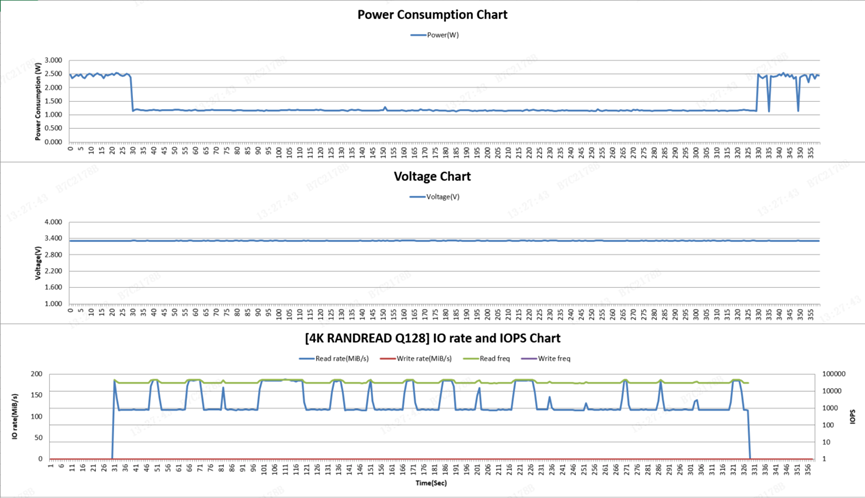Click the 3.400 label on voltage axis
This screenshot has height=498, width=865.
[54, 238]
